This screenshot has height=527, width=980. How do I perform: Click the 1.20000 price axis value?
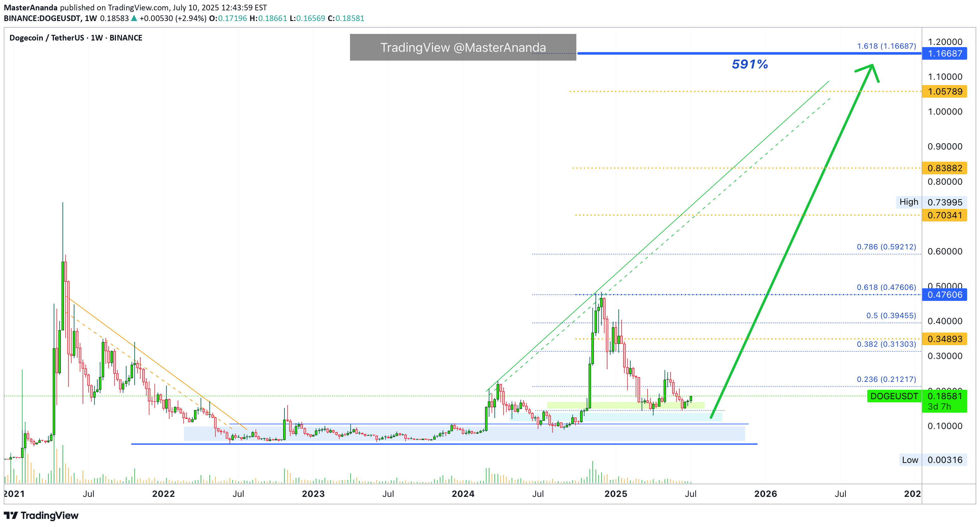[x=945, y=42]
